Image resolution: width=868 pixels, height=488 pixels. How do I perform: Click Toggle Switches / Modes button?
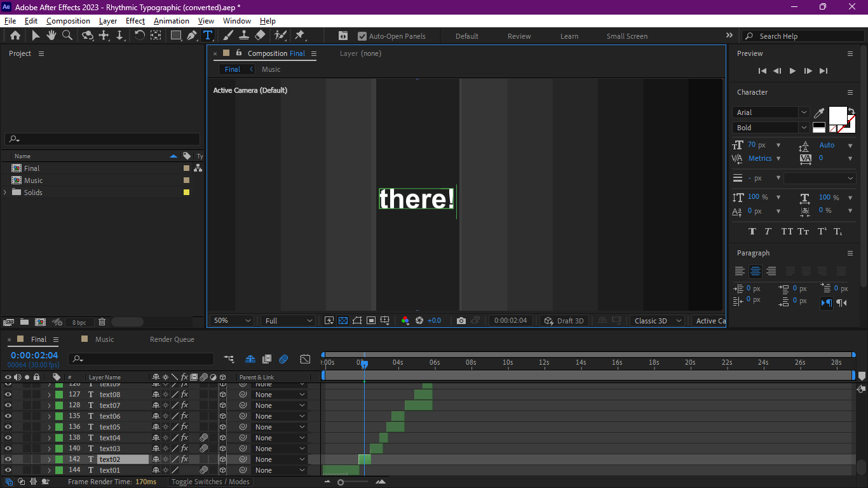point(210,482)
